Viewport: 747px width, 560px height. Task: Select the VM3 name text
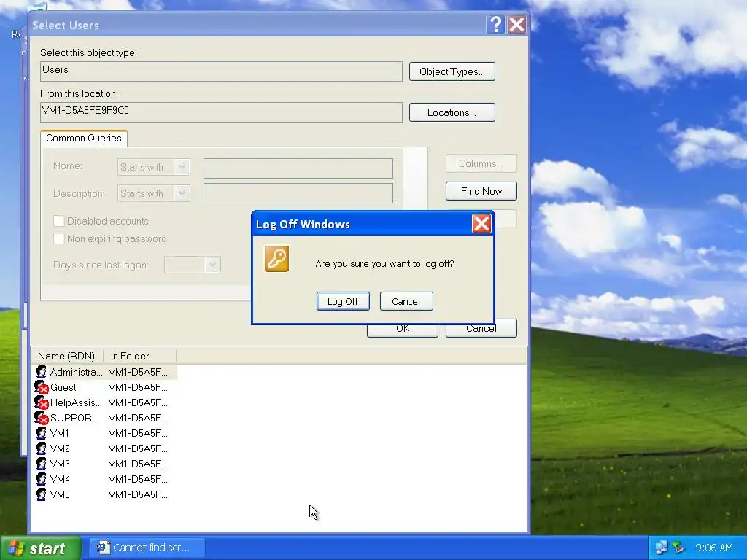(60, 464)
